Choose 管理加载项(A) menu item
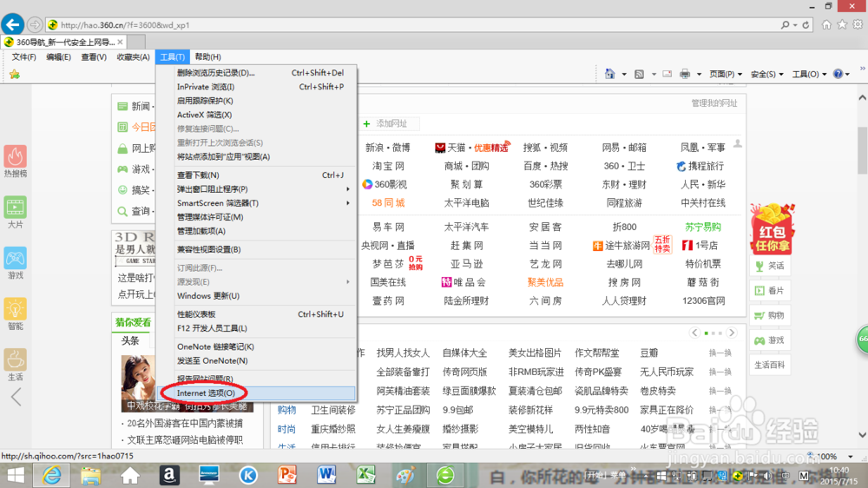Image resolution: width=868 pixels, height=488 pixels. click(x=257, y=231)
